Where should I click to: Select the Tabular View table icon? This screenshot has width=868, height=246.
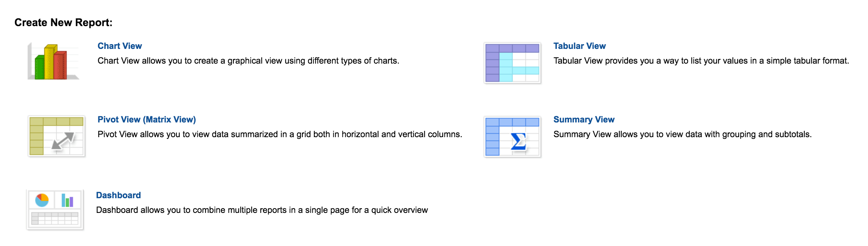click(512, 63)
